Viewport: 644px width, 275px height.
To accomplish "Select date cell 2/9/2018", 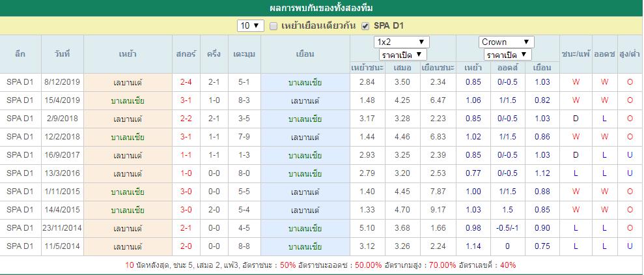I will point(62,119).
